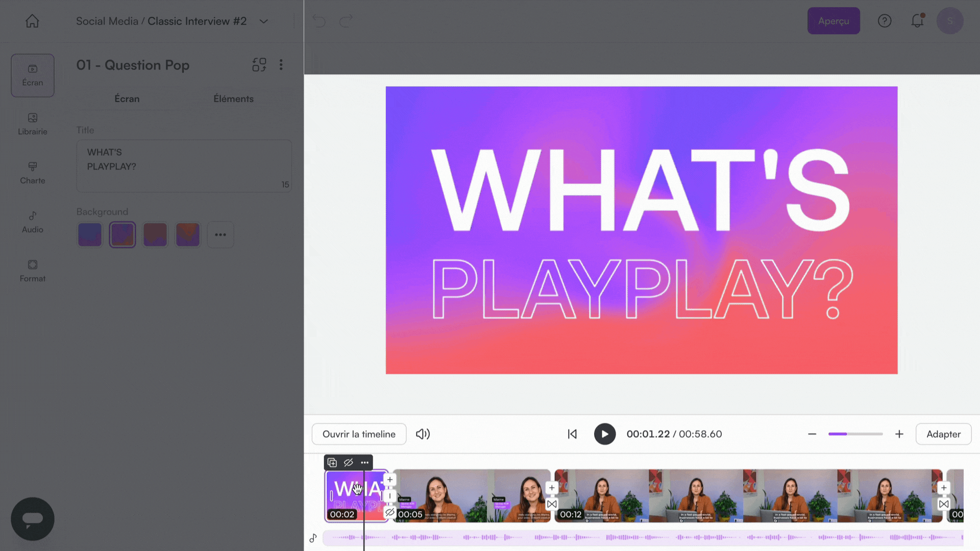Duplicate the selected Question Pop clip
The width and height of the screenshot is (980, 551).
tap(332, 463)
